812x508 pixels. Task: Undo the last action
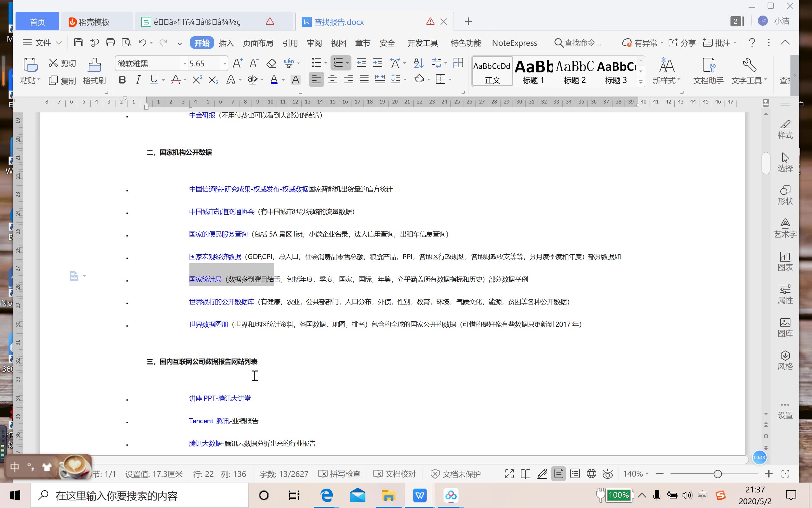142,43
